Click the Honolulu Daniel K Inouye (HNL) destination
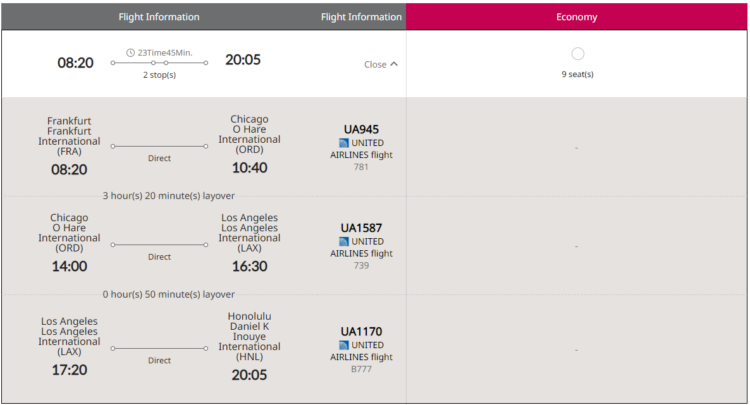The width and height of the screenshot is (750, 405). 249,336
